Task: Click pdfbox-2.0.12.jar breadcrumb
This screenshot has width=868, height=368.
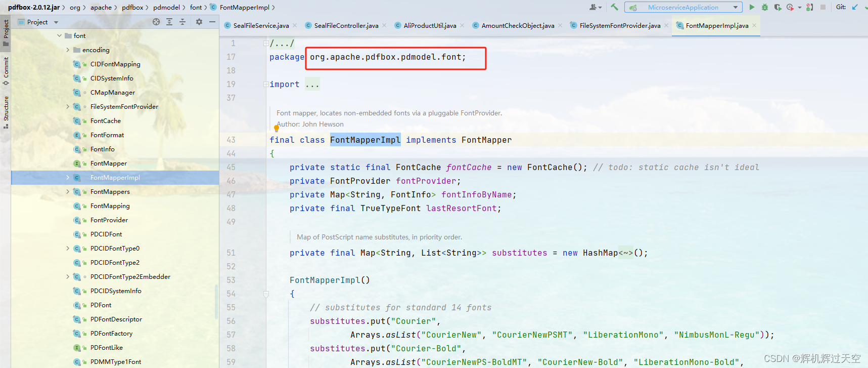Action: pyautogui.click(x=34, y=8)
